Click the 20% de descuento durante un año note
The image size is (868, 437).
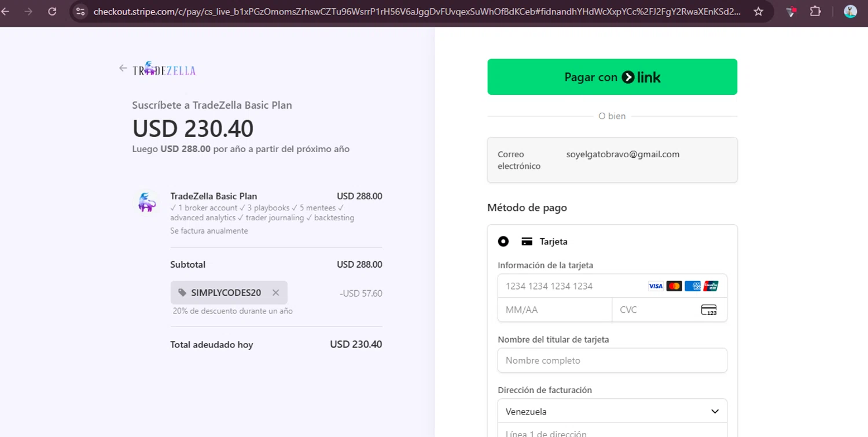click(233, 311)
